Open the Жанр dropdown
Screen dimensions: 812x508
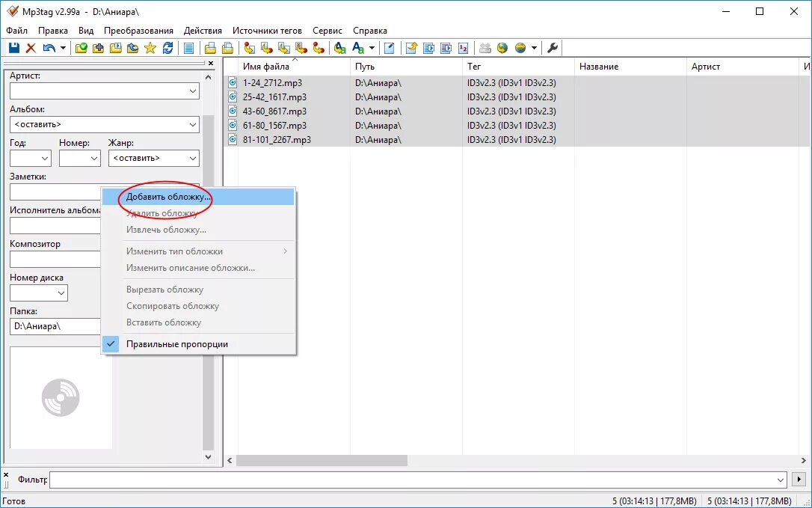[193, 159]
